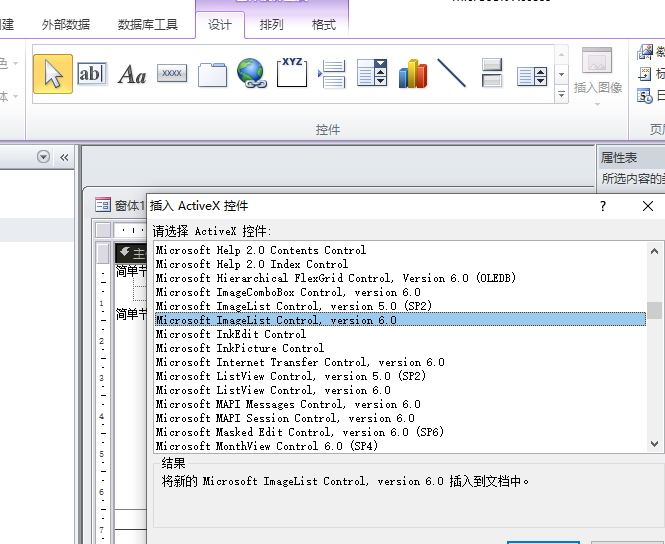Click the Date and Time icon
The image size is (665, 544).
point(645,96)
